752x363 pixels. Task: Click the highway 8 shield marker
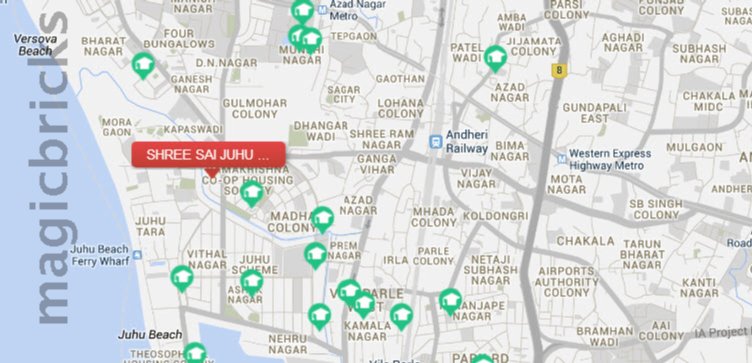pyautogui.click(x=559, y=71)
